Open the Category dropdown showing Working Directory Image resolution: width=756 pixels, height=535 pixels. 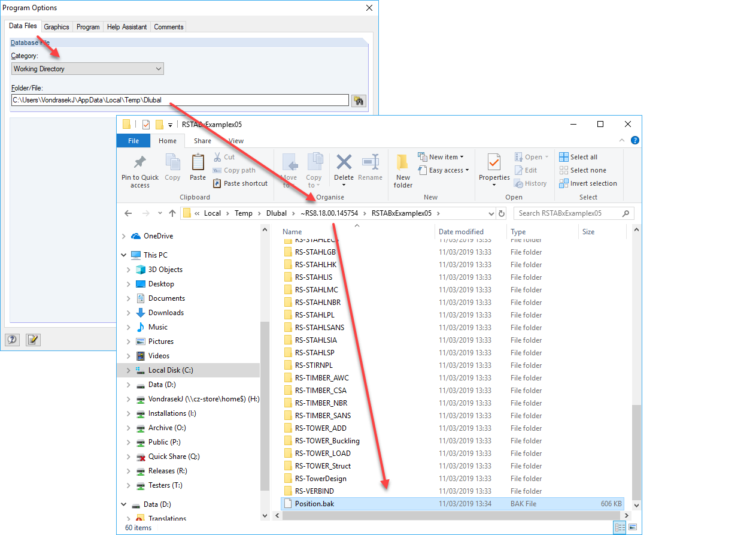[159, 68]
